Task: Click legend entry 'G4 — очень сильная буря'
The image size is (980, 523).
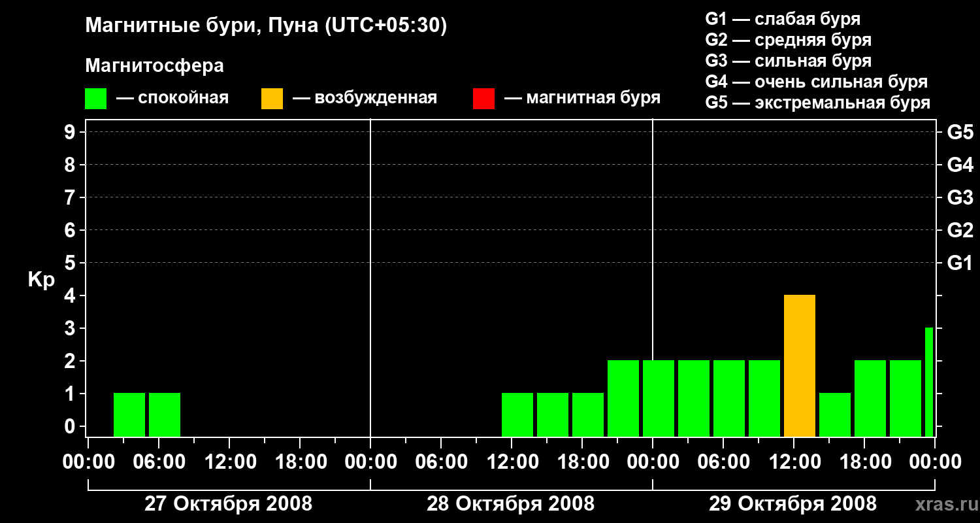Action: [x=817, y=82]
